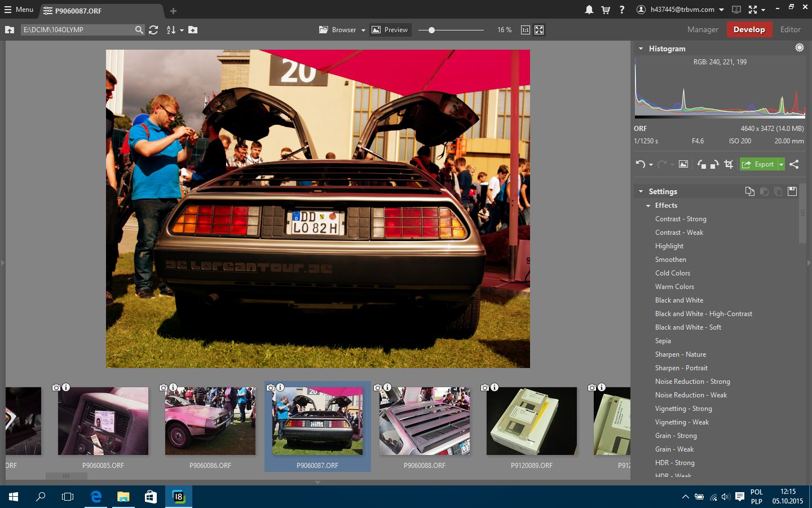Click the search magnifier in path field

click(139, 30)
